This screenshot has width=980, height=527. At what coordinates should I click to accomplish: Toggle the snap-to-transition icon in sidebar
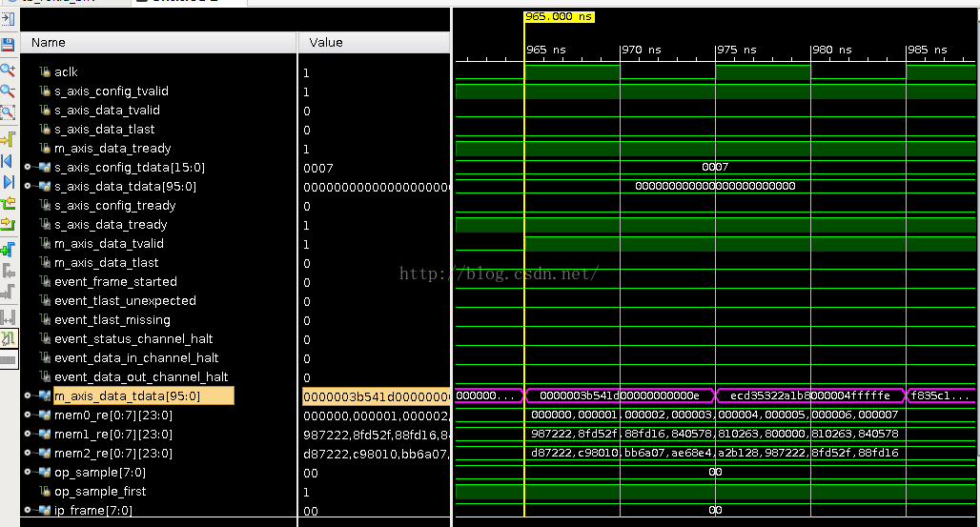(x=9, y=339)
